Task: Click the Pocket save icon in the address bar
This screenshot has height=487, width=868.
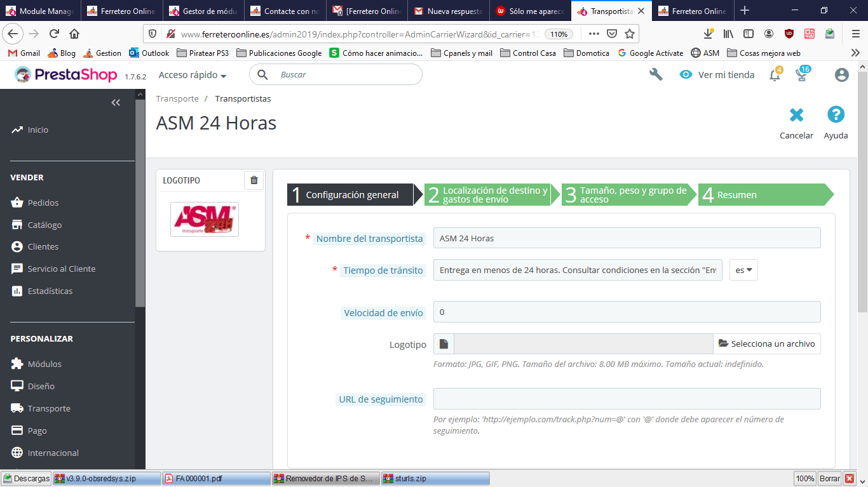Action: point(612,34)
